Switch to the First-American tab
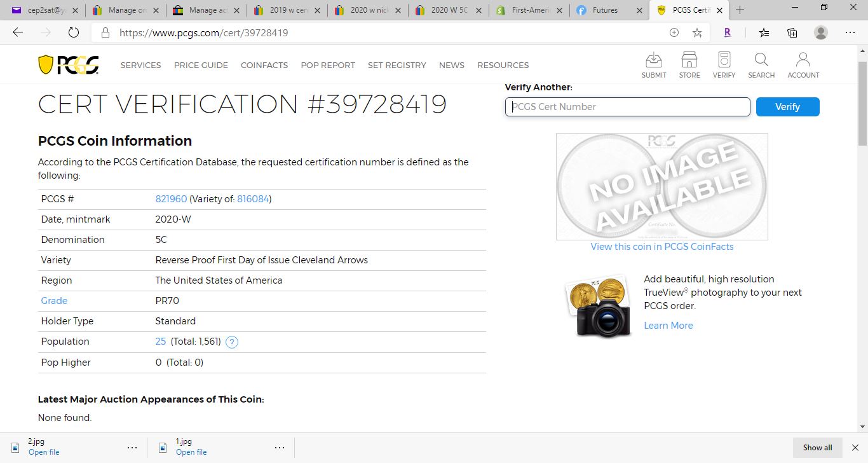The height and width of the screenshot is (463, 868). 529,10
